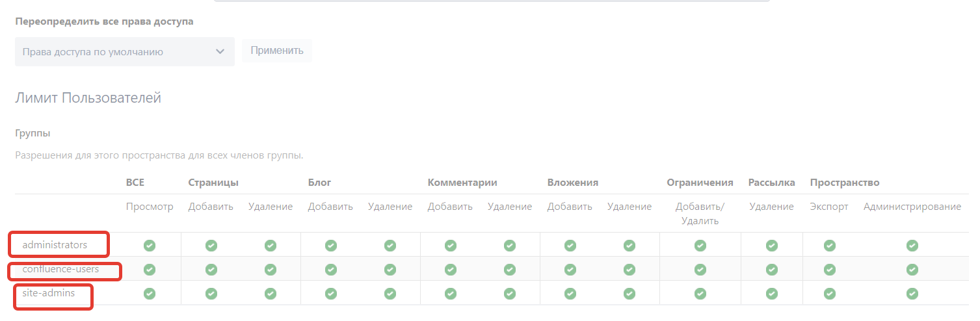Screen dimensions: 980x321
Task: Click the confluence-users group name
Action: coord(60,269)
